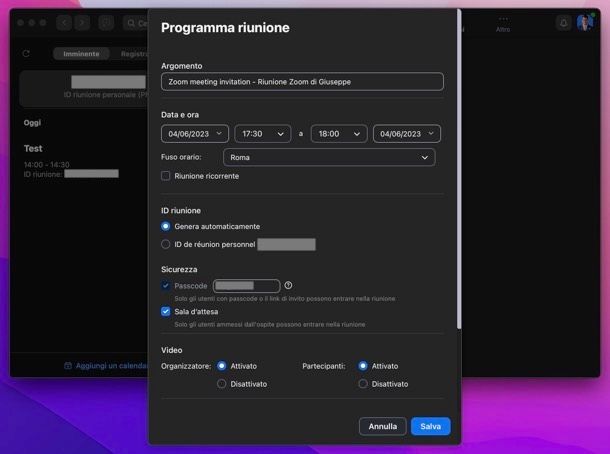The height and width of the screenshot is (454, 610).
Task: Click the Oggi heading in meetings list
Action: point(32,123)
